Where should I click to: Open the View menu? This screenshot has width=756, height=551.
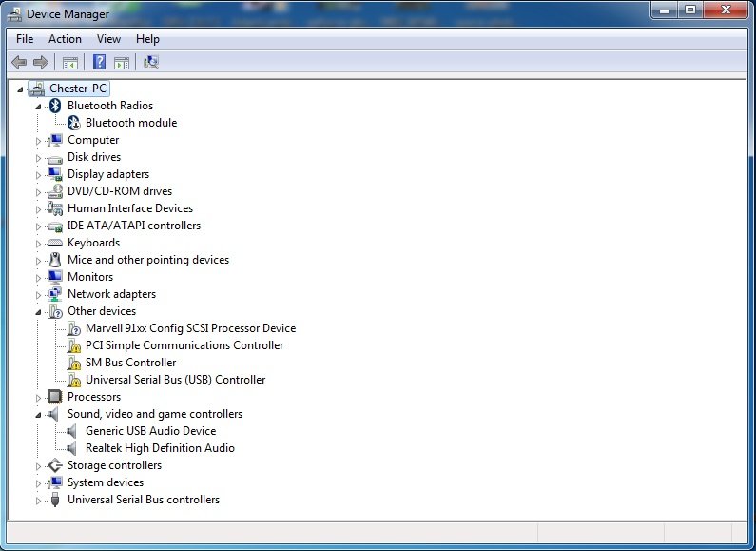pyautogui.click(x=108, y=39)
